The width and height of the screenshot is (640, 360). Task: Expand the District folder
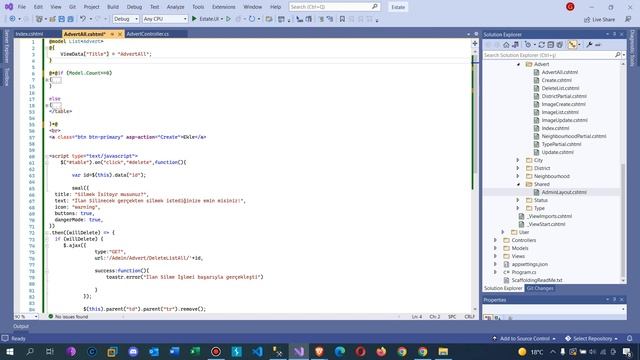518,168
